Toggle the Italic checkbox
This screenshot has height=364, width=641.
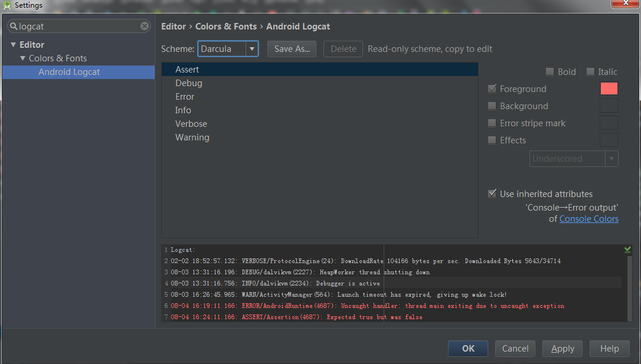pos(590,72)
